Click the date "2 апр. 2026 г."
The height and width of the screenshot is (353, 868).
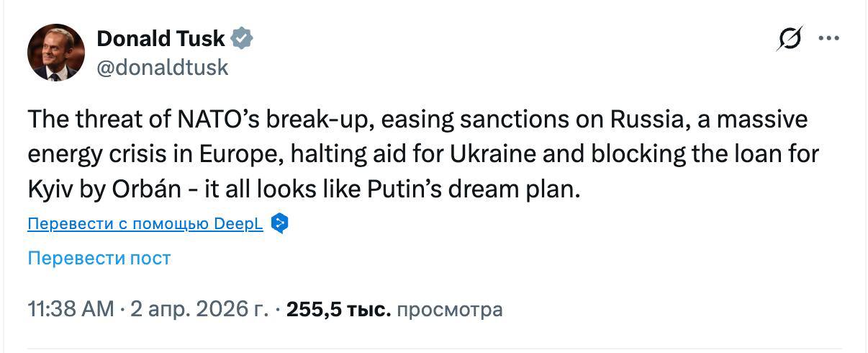[199, 310]
